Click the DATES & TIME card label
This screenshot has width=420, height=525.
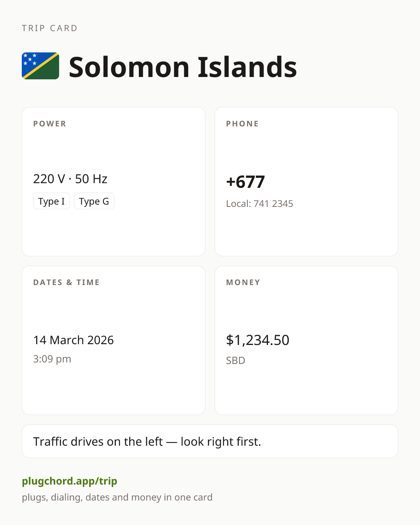(x=66, y=282)
